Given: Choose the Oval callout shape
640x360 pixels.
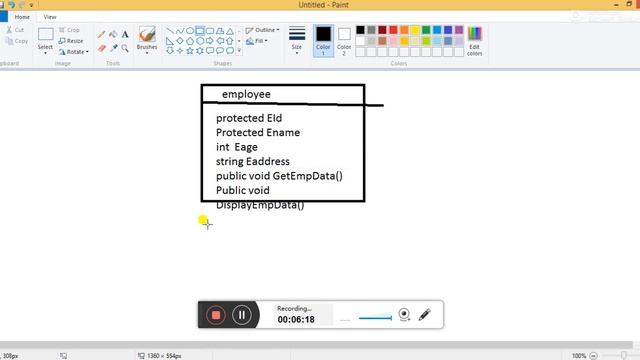Looking at the screenshot, I should [x=220, y=51].
